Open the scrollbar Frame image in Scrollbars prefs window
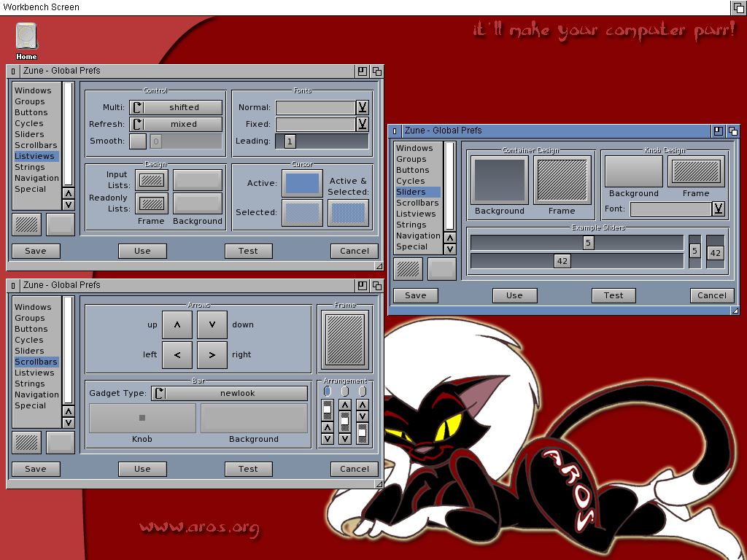 pyautogui.click(x=345, y=340)
